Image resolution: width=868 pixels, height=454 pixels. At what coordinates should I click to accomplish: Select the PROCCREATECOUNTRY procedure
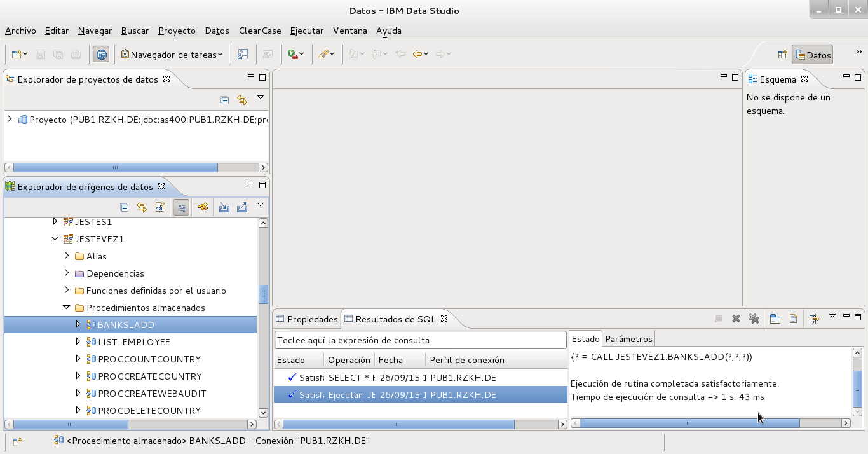(x=150, y=376)
